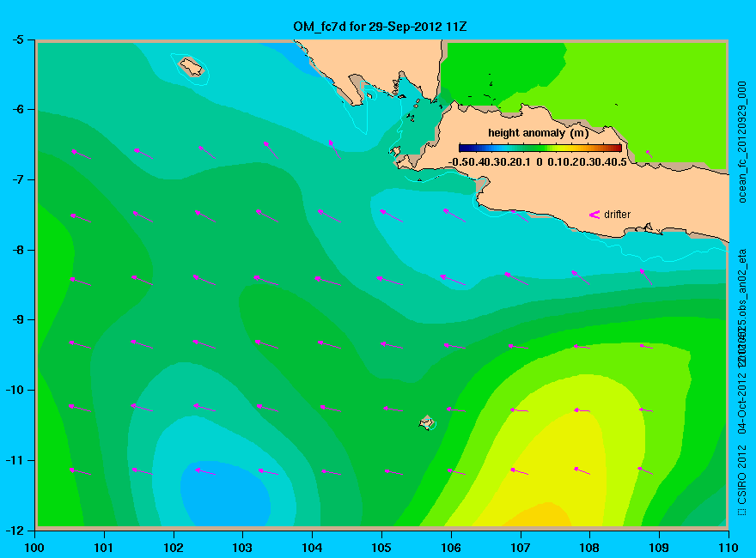Click the height anomaly color bar
This screenshot has height=558, width=756.
click(540, 148)
